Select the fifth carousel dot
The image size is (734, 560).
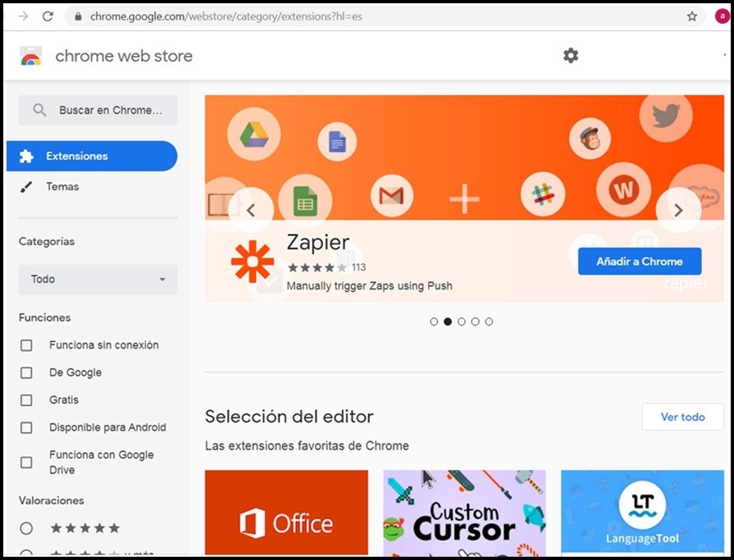click(489, 321)
